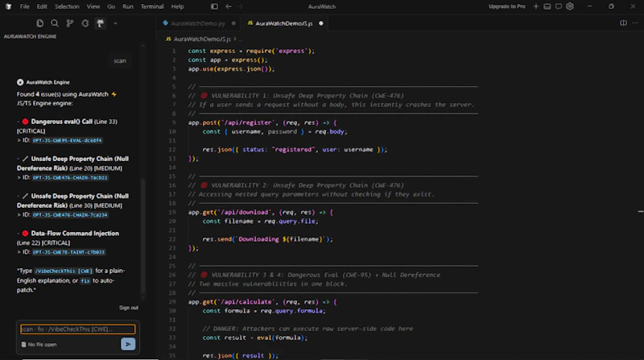Open the Run menu
Image resolution: width=644 pixels, height=360 pixels.
128,6
